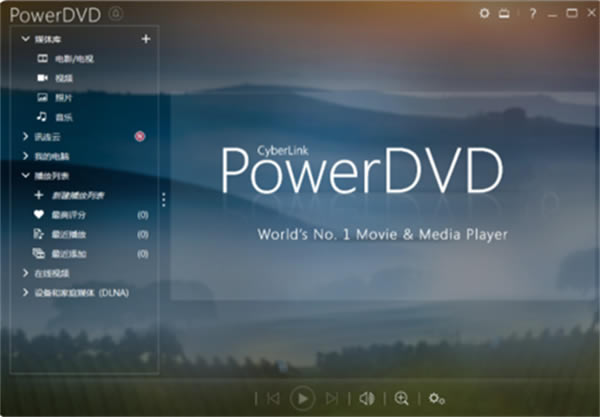Select the 播放列表 Playlists label
The image size is (600, 417).
(x=52, y=176)
